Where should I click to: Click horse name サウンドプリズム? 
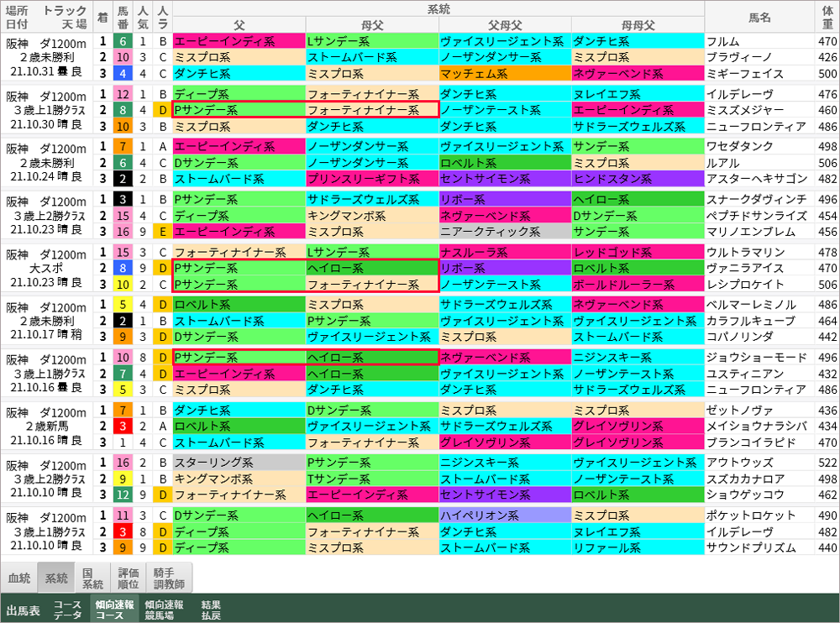pos(750,548)
